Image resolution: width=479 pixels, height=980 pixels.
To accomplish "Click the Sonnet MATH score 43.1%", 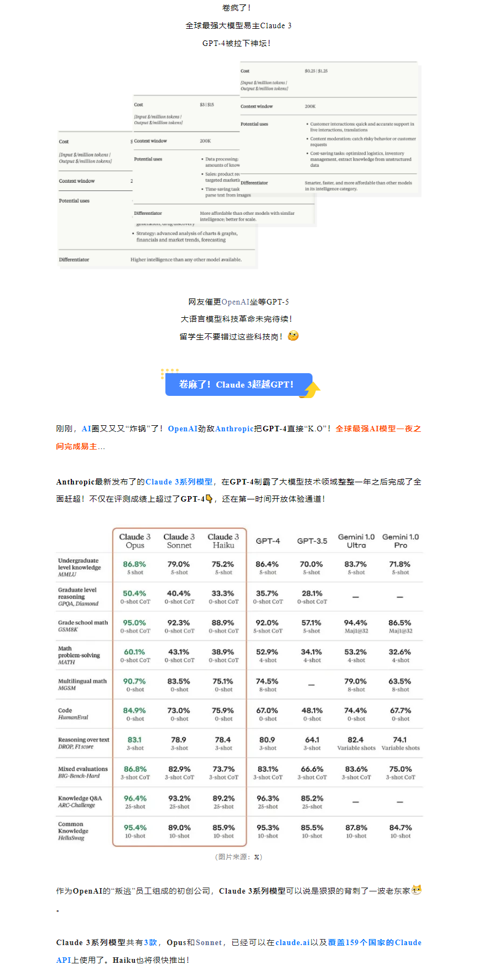I will coord(179,652).
